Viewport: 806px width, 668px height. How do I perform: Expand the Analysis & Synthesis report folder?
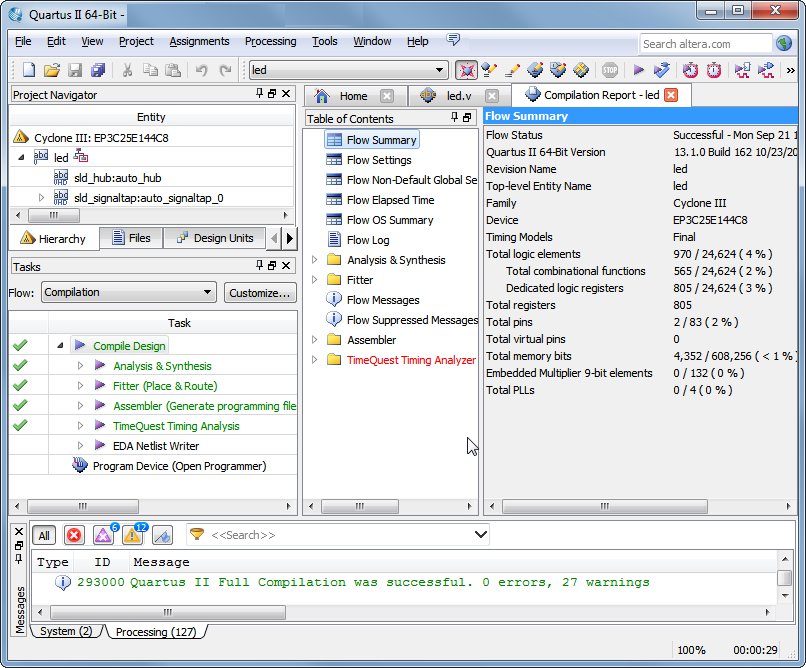coord(315,260)
